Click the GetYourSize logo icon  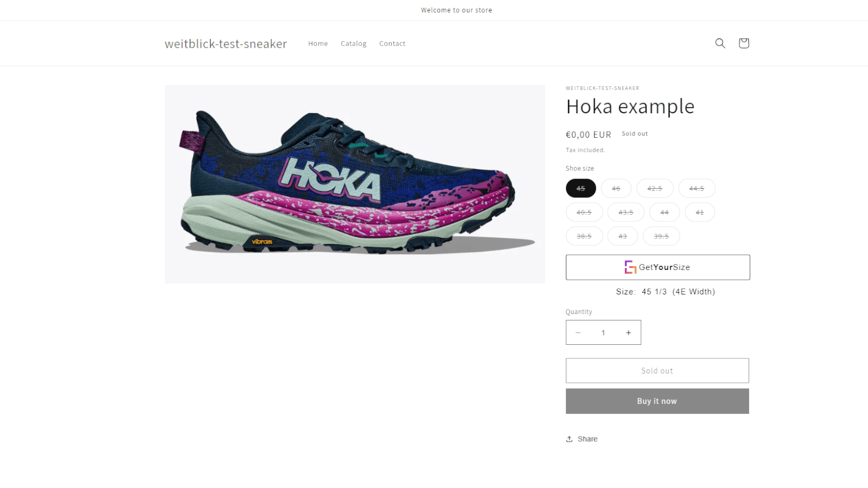(x=630, y=267)
